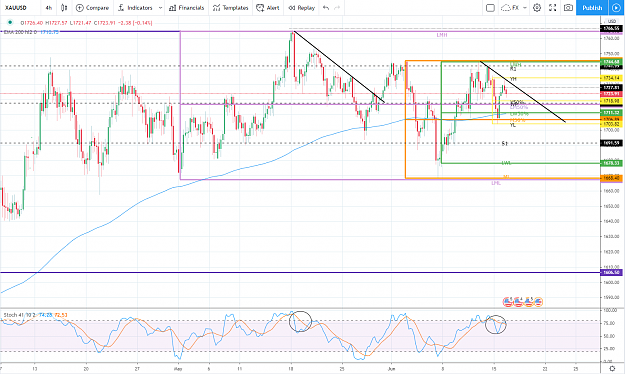625x374 pixels.
Task: Select the Stoch 41 10 2 indicator legend
Action: (19, 315)
